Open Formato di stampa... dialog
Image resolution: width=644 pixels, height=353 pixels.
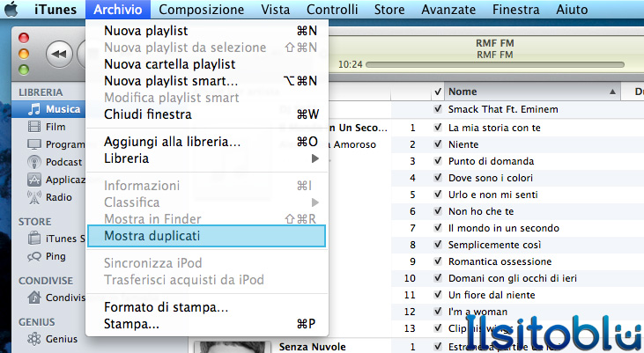(x=207, y=307)
